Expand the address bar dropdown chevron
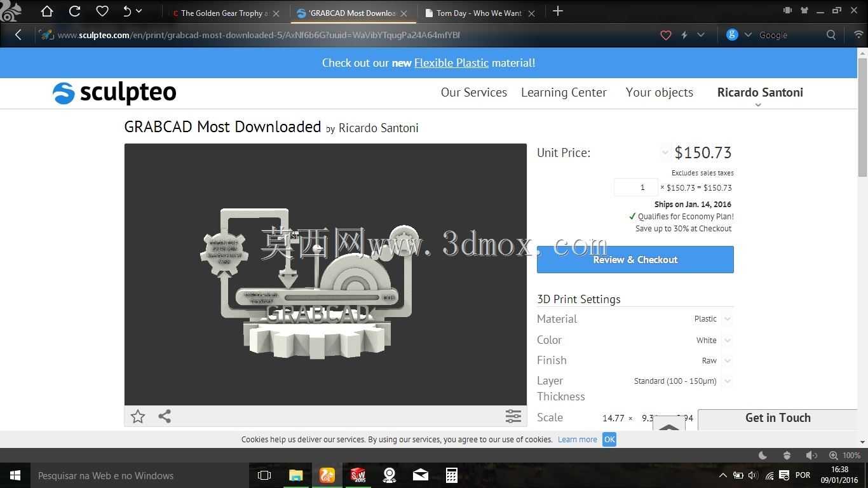Image resolution: width=868 pixels, height=488 pixels. (x=701, y=35)
